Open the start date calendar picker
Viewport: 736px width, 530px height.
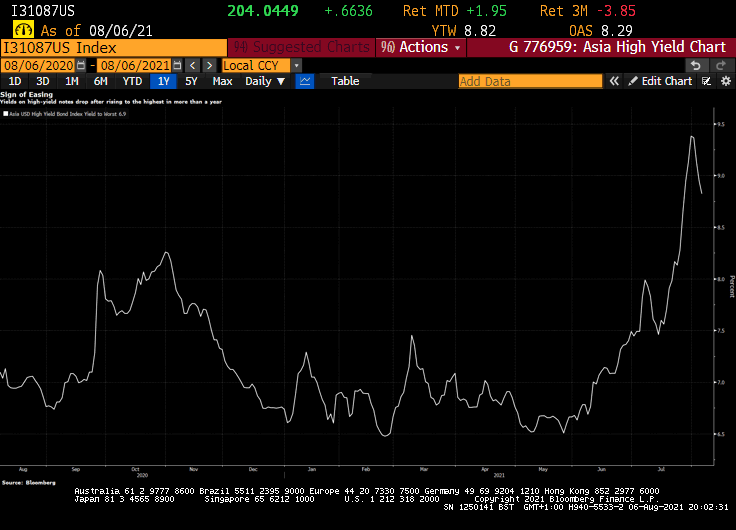tap(81, 65)
